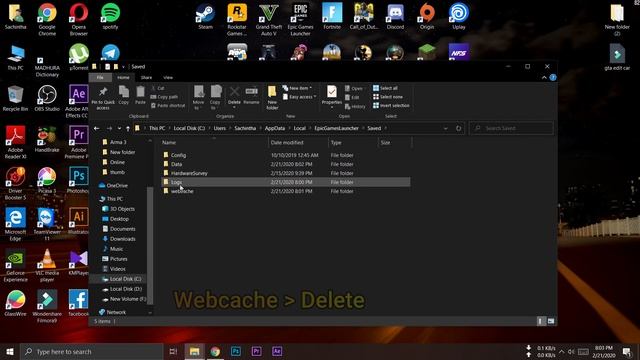Switch to the Home ribbon tab
Viewport: 640px width, 360px height.
[123, 78]
